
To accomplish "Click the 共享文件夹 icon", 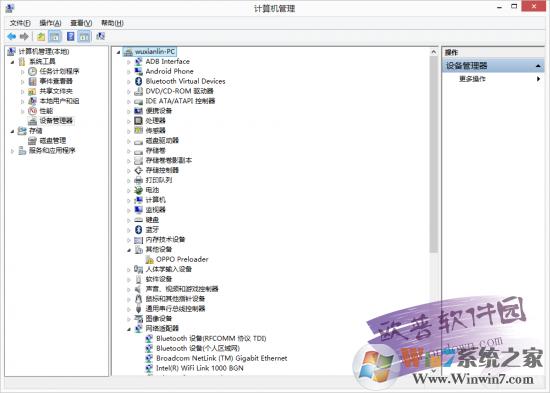I will [32, 91].
